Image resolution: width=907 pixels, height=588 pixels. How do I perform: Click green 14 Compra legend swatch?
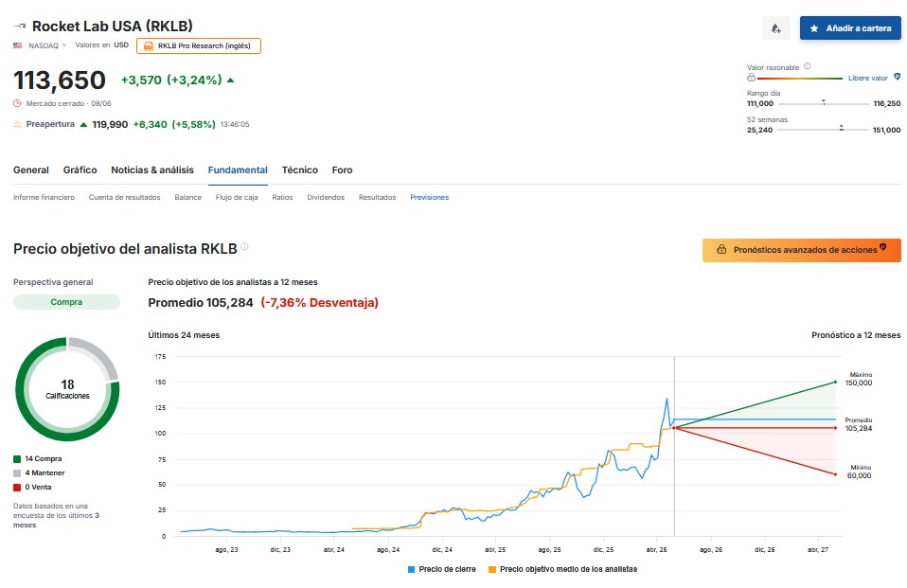click(17, 459)
